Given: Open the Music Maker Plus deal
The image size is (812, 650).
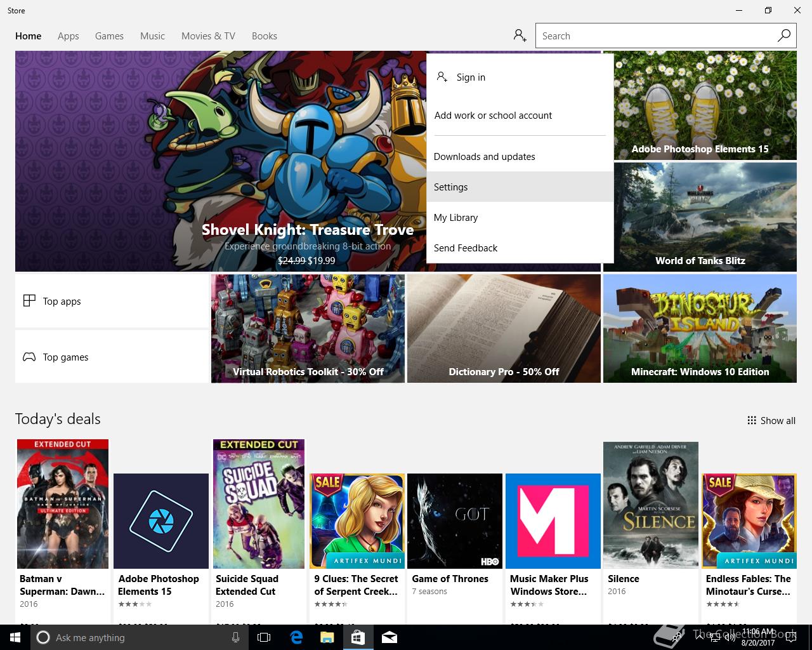Looking at the screenshot, I should [553, 521].
